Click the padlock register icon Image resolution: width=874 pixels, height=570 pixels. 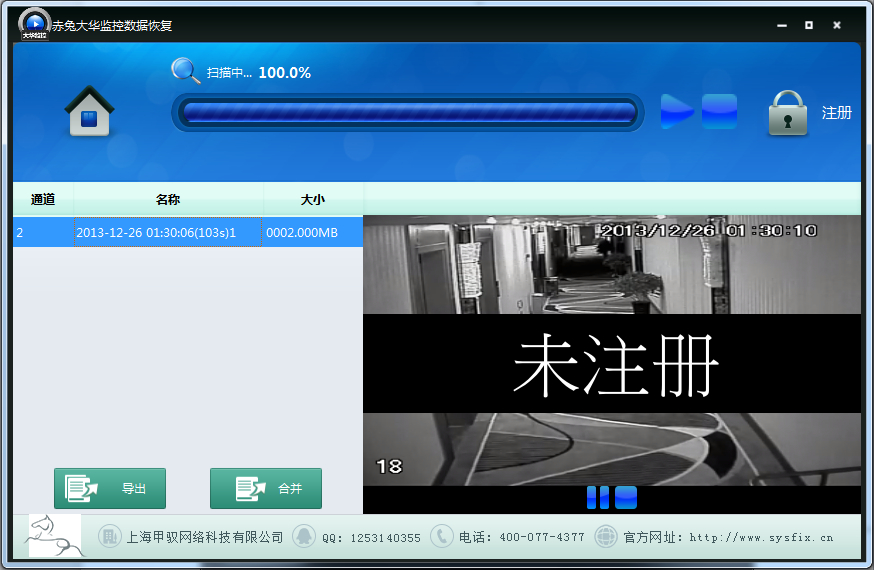tap(788, 113)
